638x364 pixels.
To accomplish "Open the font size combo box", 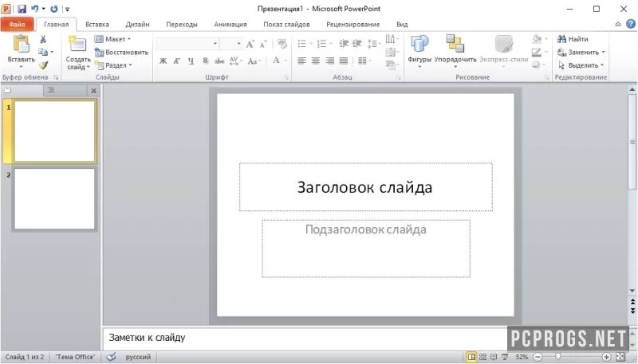I will coord(231,44).
